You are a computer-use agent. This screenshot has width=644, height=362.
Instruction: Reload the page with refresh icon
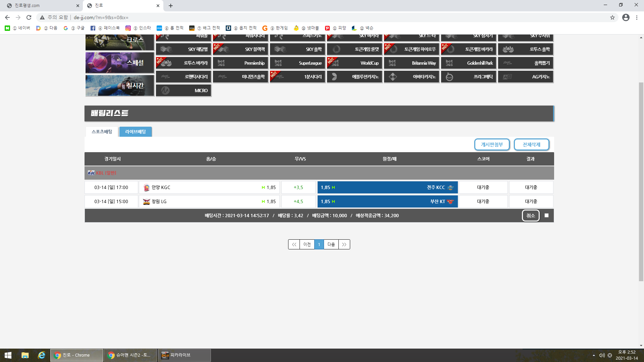tap(29, 17)
